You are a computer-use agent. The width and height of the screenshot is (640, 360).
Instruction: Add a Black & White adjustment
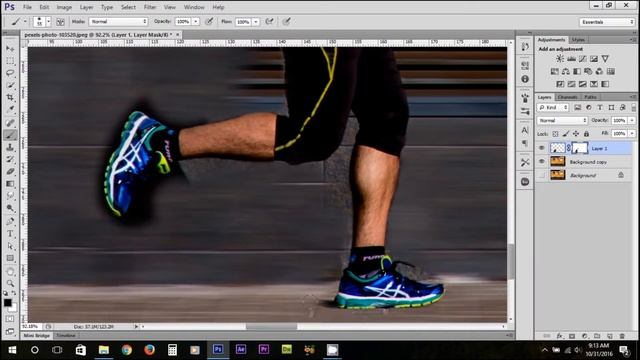tap(577, 71)
